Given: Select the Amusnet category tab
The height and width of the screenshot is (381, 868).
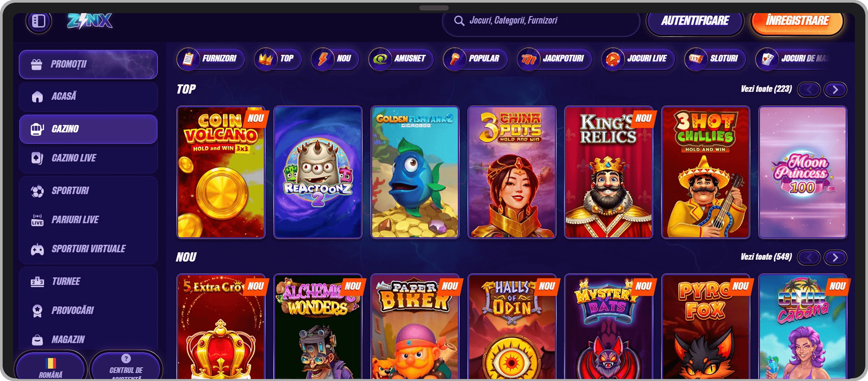Looking at the screenshot, I should point(401,58).
